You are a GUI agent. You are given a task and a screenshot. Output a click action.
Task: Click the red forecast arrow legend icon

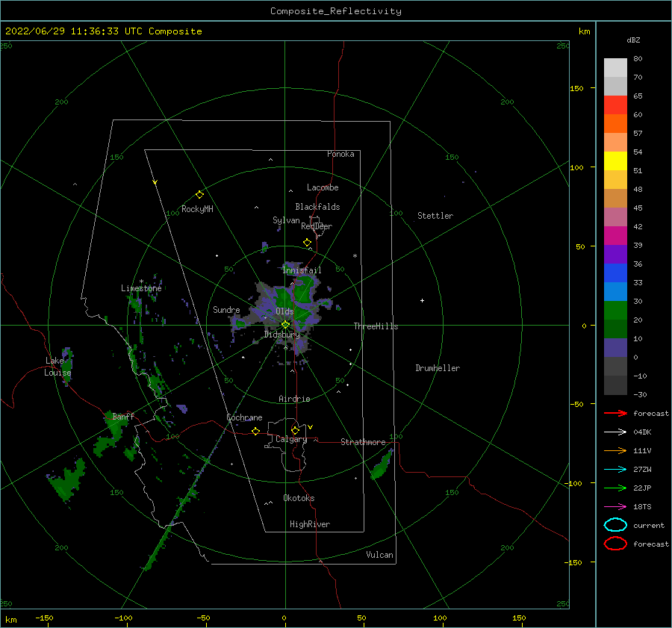615,413
